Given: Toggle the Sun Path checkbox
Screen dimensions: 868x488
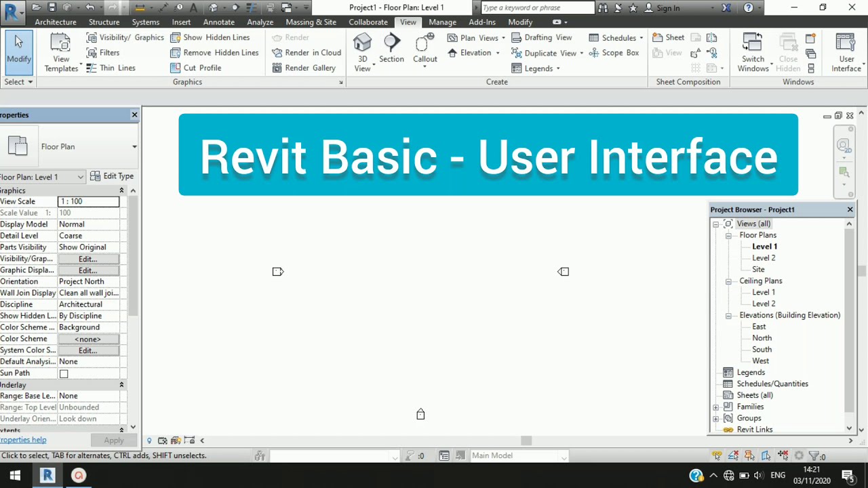Looking at the screenshot, I should 64,373.
